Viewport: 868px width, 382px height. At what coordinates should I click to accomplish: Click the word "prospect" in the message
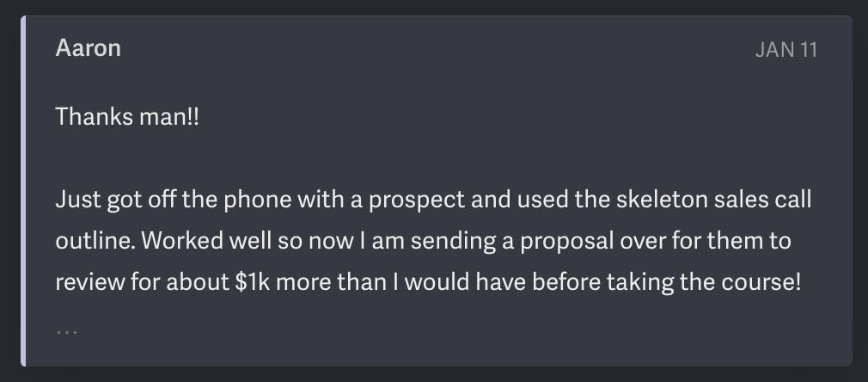point(417,200)
